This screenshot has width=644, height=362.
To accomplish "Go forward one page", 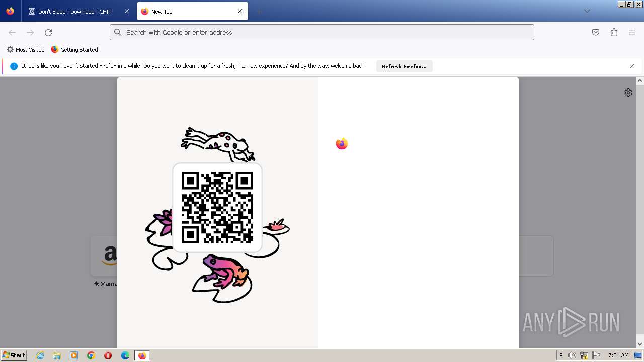I will pos(30,32).
